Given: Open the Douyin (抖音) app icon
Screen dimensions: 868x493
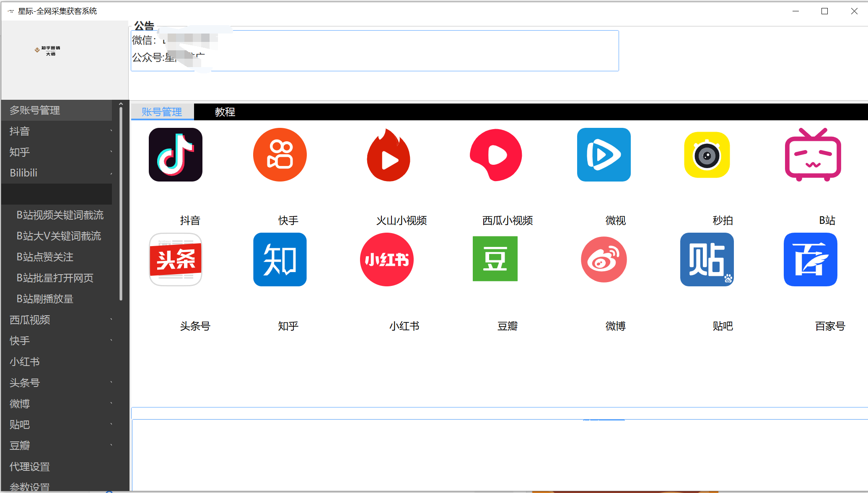Looking at the screenshot, I should (x=175, y=155).
